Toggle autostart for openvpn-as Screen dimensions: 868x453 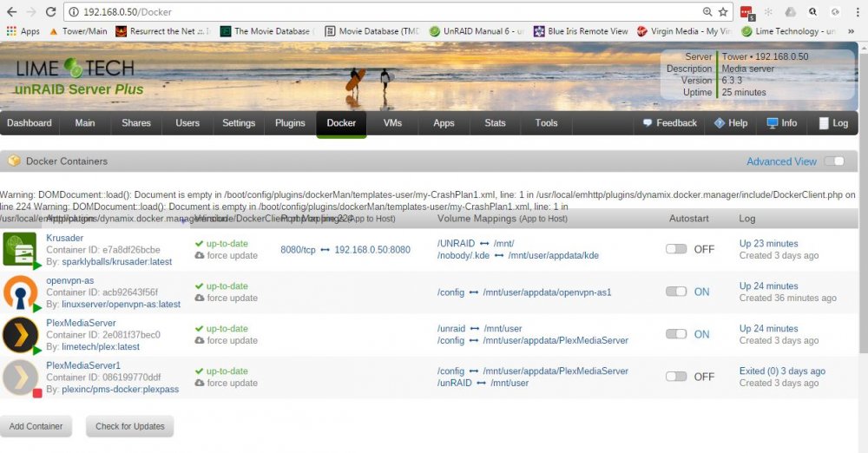point(676,292)
